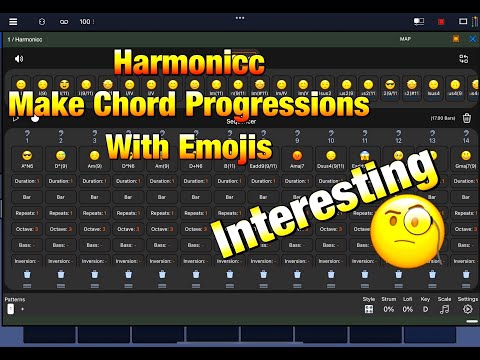
Task: Open the Style grid icon
Action: [369, 309]
